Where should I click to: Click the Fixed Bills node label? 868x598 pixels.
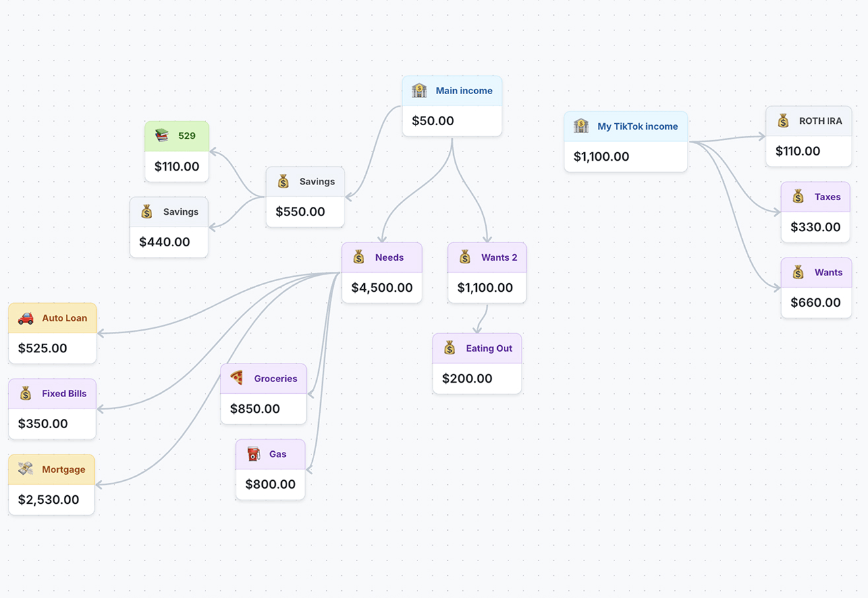click(x=64, y=394)
